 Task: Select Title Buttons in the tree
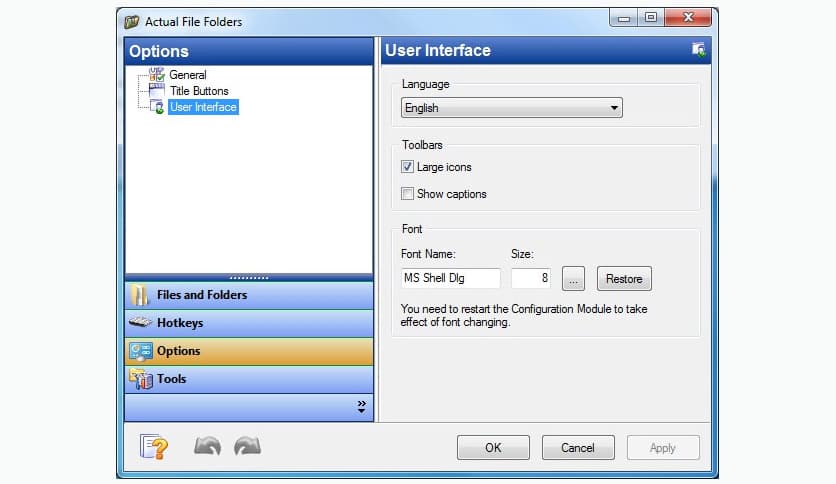click(x=199, y=91)
